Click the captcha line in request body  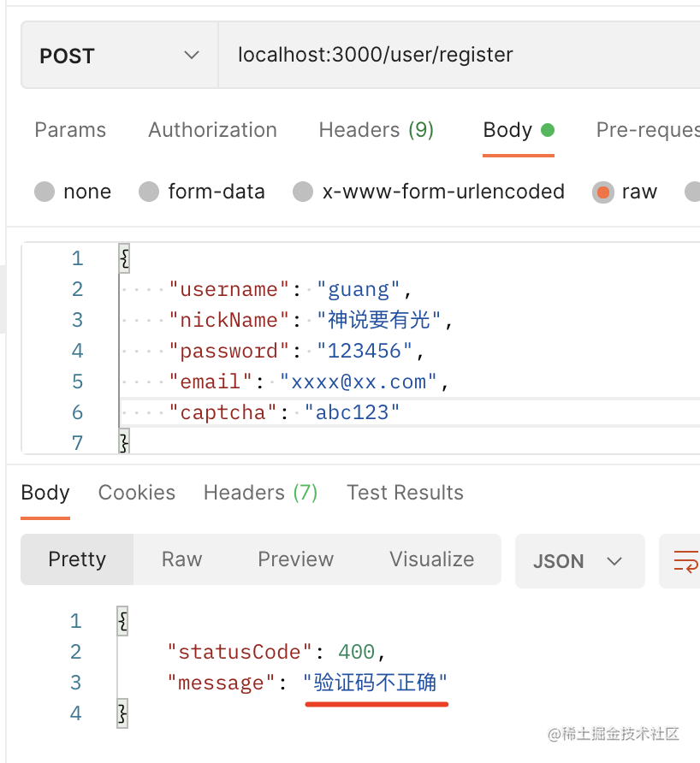342,412
